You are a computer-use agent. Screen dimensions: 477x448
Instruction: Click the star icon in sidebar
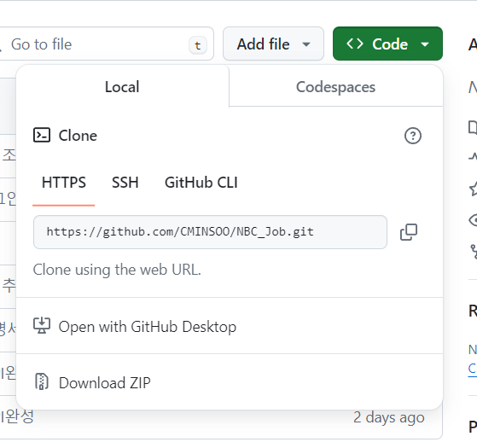[474, 189]
